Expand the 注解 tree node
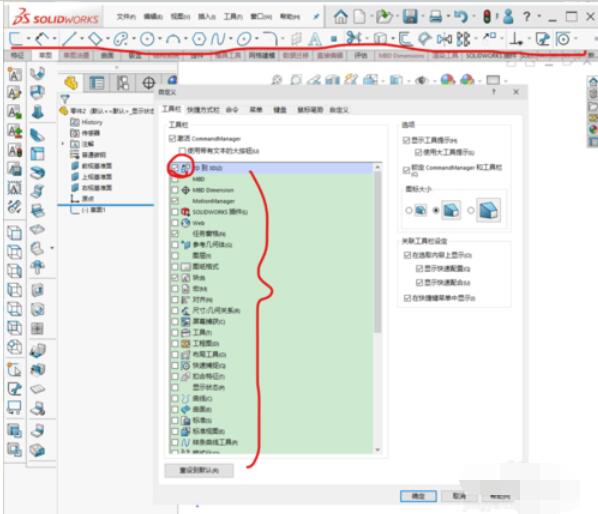 pyautogui.click(x=63, y=144)
